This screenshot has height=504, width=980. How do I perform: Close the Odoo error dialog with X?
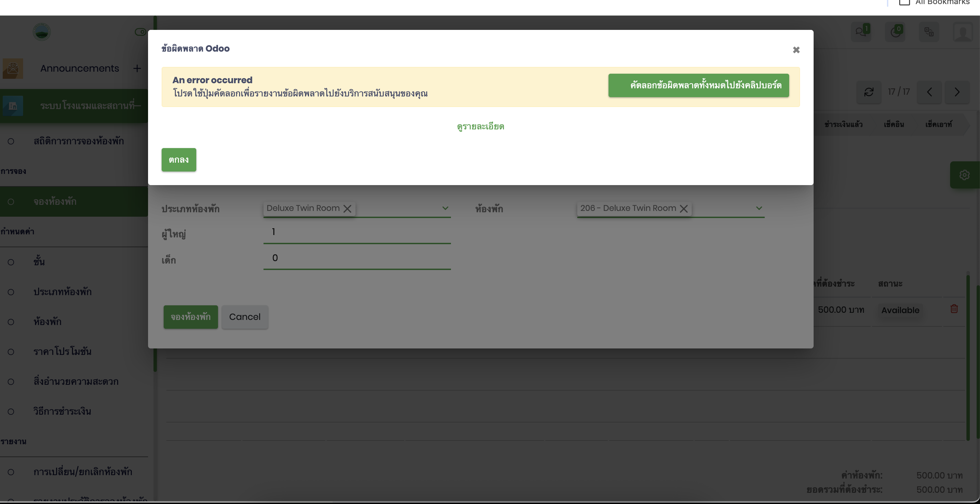click(796, 50)
